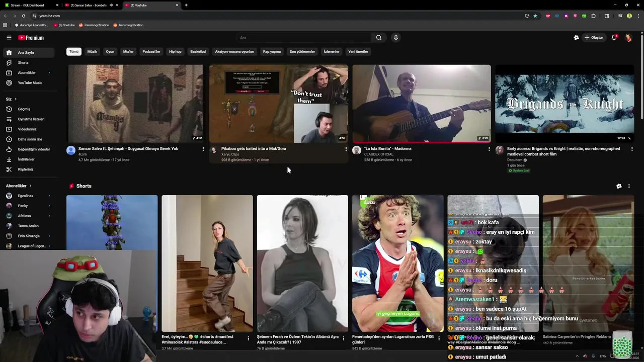Image resolution: width=644 pixels, height=362 pixels.
Task: Expand the Siz section chevron
Action: pyautogui.click(x=16, y=99)
